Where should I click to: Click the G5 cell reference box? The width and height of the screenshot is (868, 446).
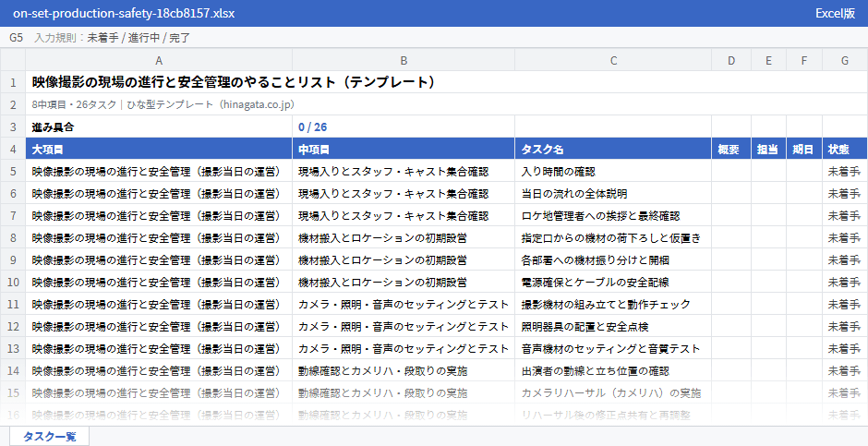pyautogui.click(x=16, y=38)
